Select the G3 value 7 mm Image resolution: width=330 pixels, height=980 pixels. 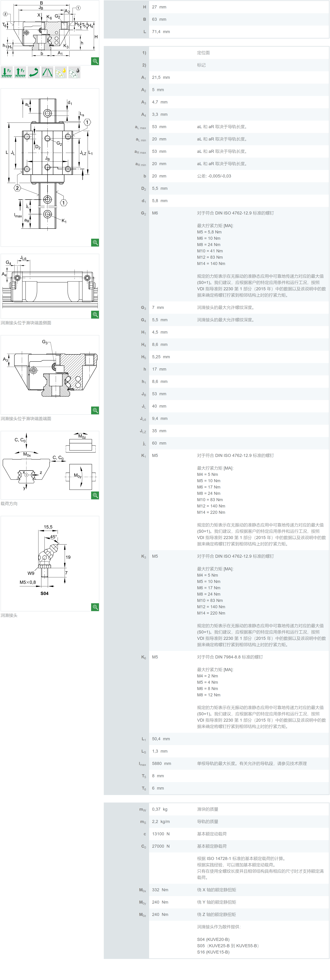pyautogui.click(x=158, y=307)
